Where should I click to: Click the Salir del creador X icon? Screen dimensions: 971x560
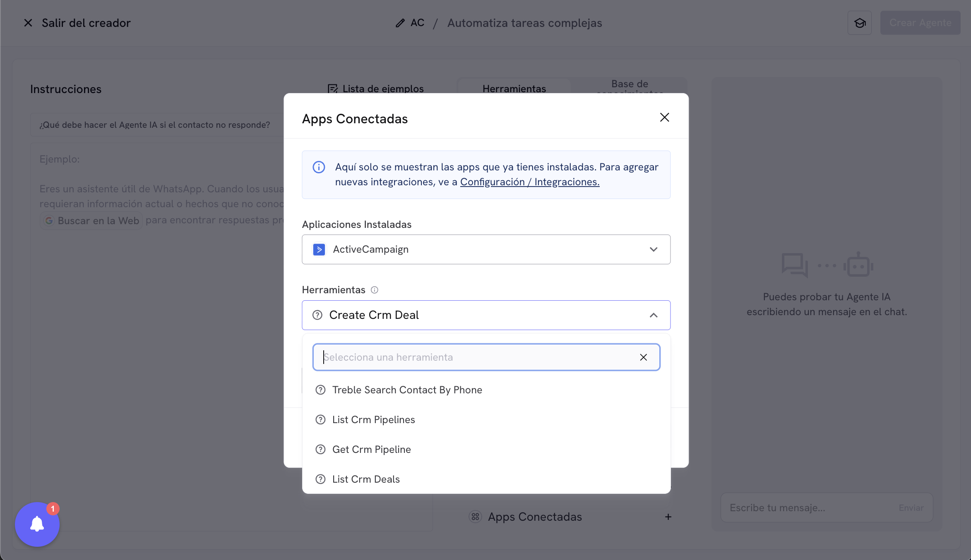[28, 23]
